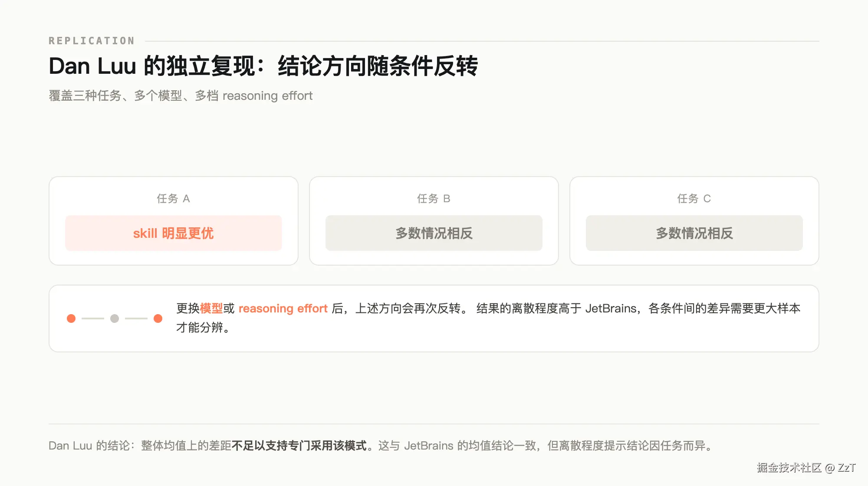Screen dimensions: 868x486
Task: Click the 任务 B card label
Action: (x=434, y=198)
